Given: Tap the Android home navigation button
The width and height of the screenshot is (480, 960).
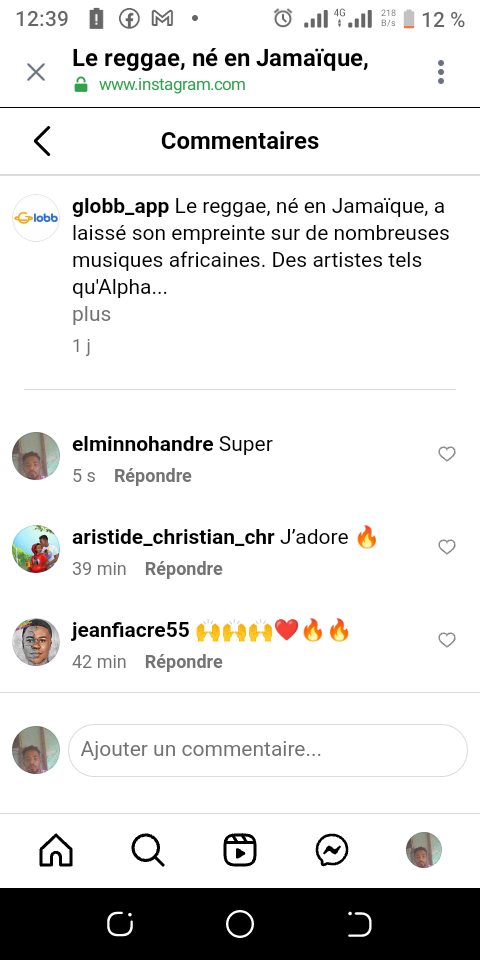Looking at the screenshot, I should (240, 923).
